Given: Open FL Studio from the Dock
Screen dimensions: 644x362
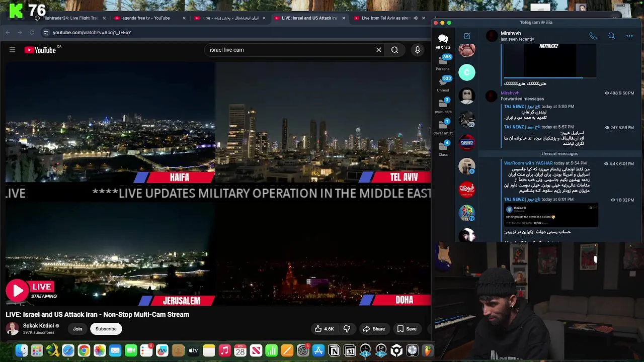Looking at the screenshot, I should pos(428,350).
